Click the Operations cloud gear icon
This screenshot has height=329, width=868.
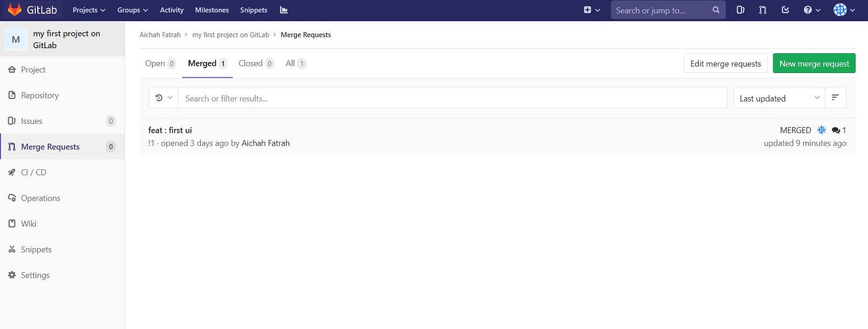pos(12,198)
